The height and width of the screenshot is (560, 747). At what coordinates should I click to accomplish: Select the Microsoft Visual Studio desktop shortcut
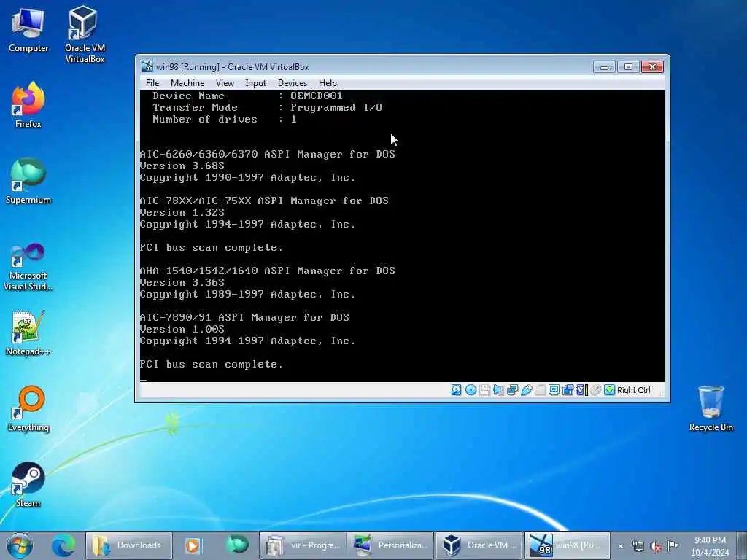[x=28, y=267]
